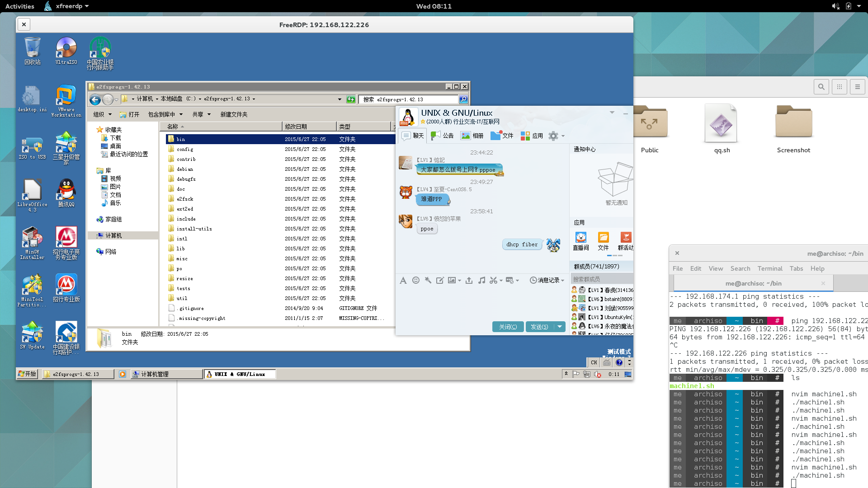Click the 打开 button in Explorer toolbar
This screenshot has width=868, height=488.
coord(129,115)
